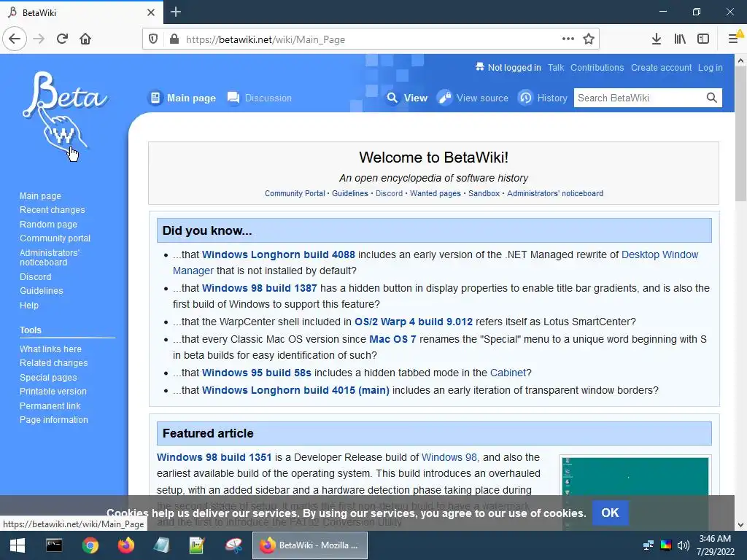Go back with the browser back arrow
Screen dimensions: 747x560
[x=15, y=39]
